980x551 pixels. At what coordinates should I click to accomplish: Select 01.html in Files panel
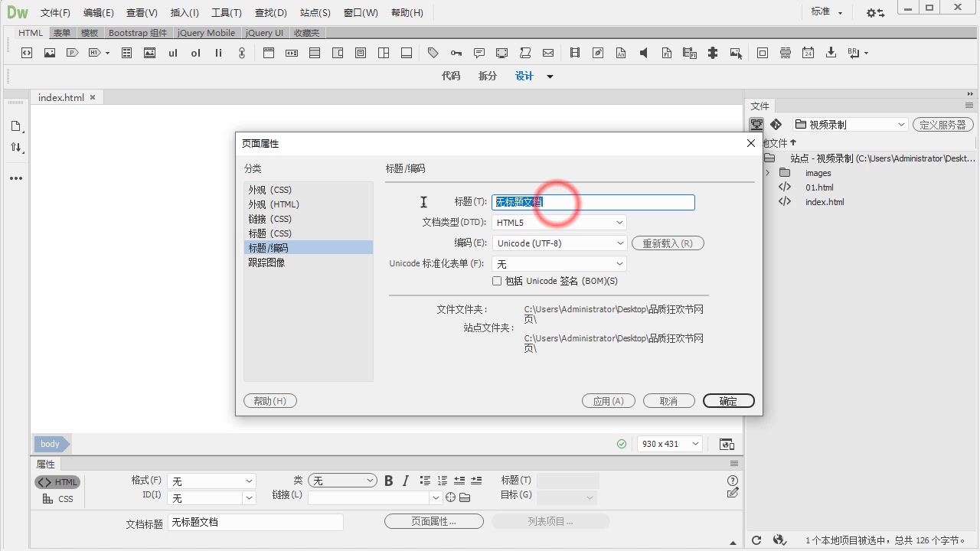pyautogui.click(x=819, y=187)
